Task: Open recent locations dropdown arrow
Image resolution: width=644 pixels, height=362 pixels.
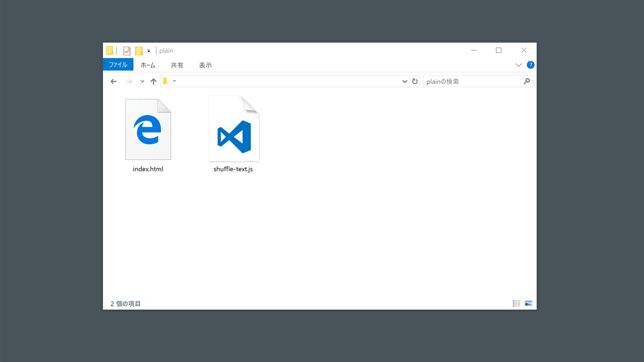Action: 142,81
